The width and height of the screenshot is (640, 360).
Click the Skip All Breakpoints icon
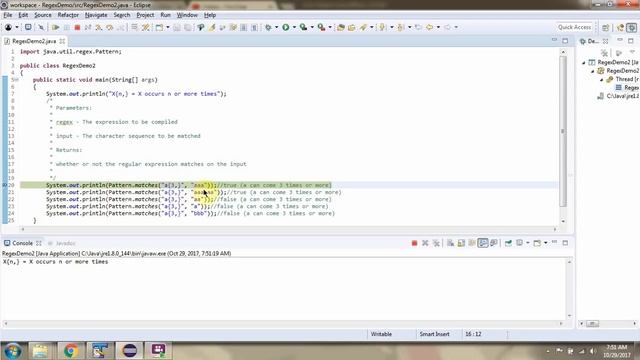pyautogui.click(x=41, y=27)
